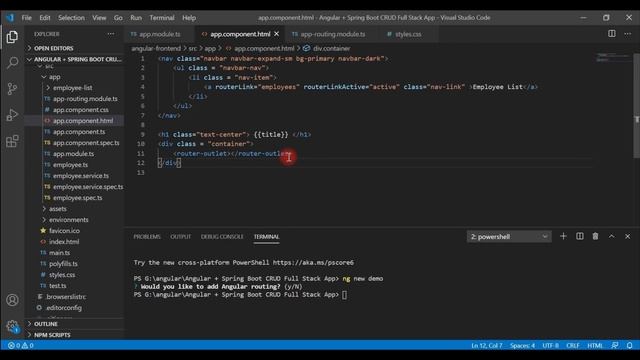640x360 pixels.
Task: Open the Extensions view
Action: 12,141
